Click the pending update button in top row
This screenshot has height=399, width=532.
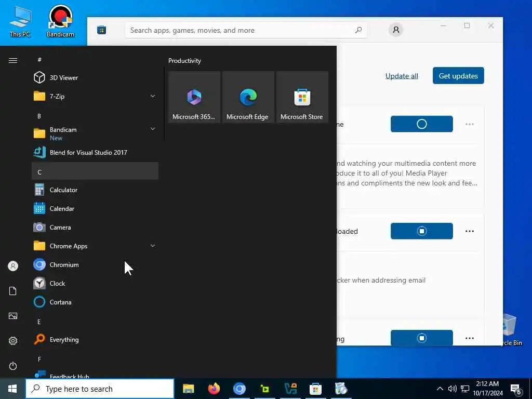pyautogui.click(x=421, y=124)
